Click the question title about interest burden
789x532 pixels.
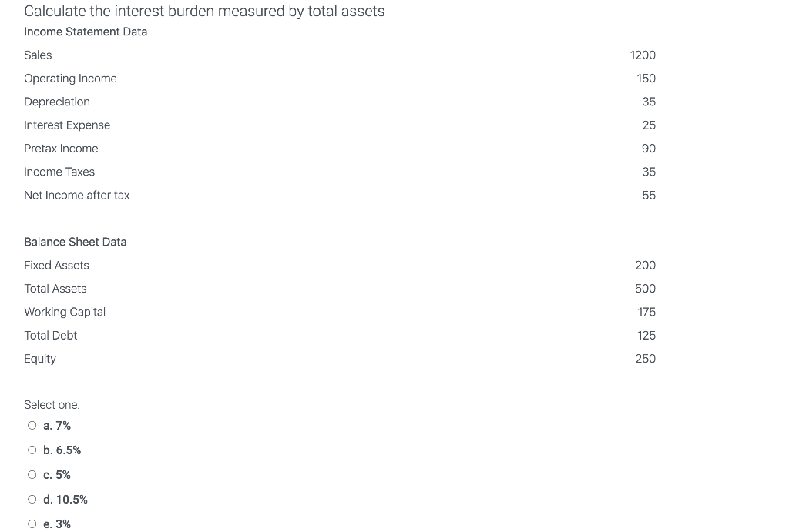pyautogui.click(x=204, y=11)
